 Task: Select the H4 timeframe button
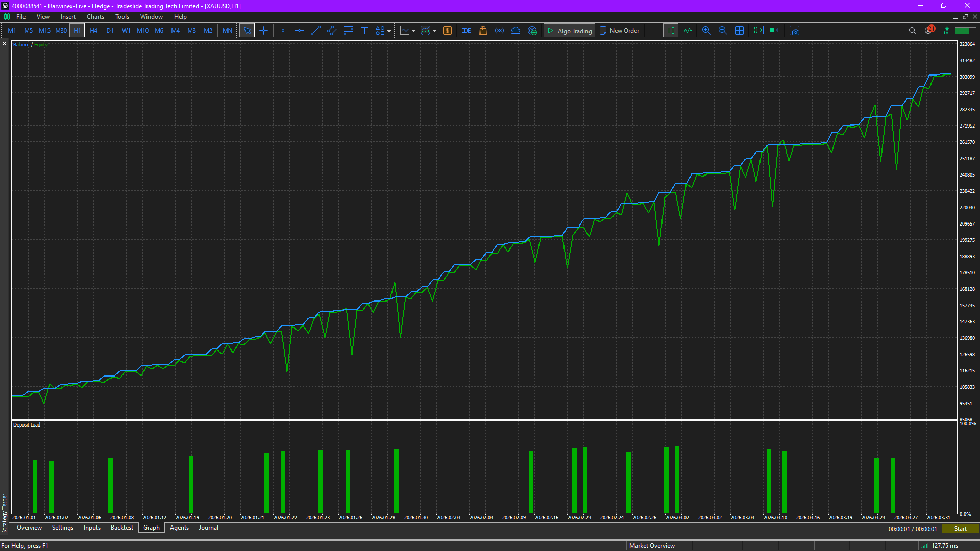[93, 31]
